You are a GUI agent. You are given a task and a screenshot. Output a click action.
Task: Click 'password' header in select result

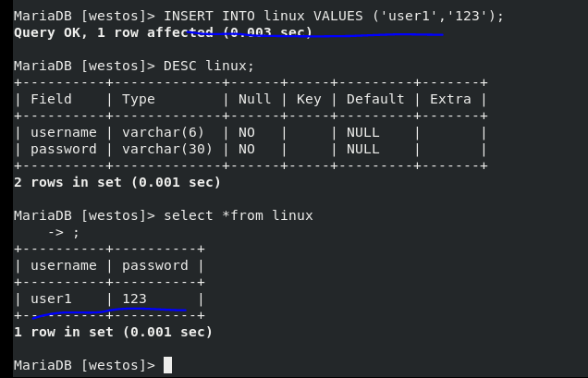click(x=155, y=265)
